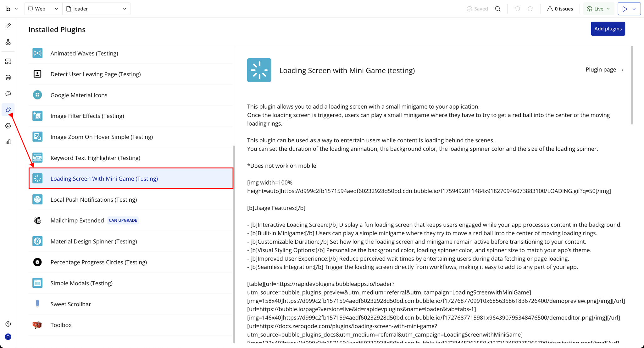The width and height of the screenshot is (644, 348).
Task: Expand the Web platform dropdown
Action: click(43, 9)
